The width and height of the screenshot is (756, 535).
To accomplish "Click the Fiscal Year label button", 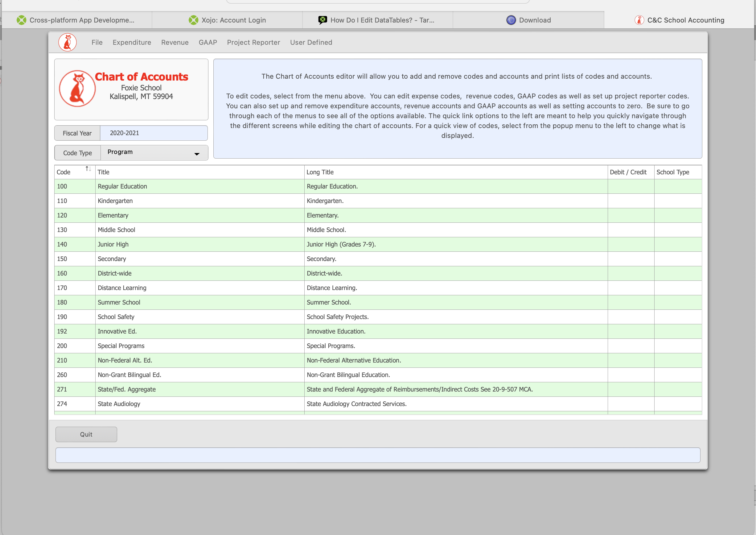I will 77,133.
